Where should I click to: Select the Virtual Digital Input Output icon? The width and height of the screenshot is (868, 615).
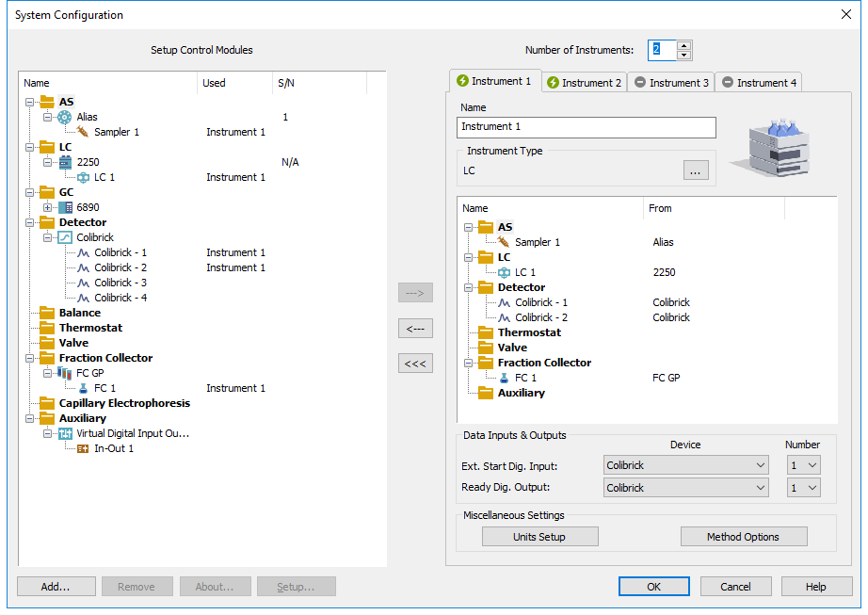click(65, 433)
